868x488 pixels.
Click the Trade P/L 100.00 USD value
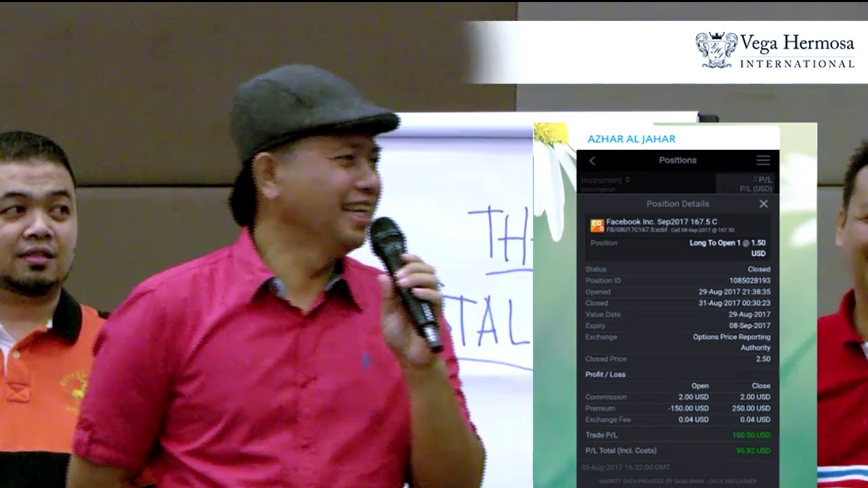(x=751, y=435)
